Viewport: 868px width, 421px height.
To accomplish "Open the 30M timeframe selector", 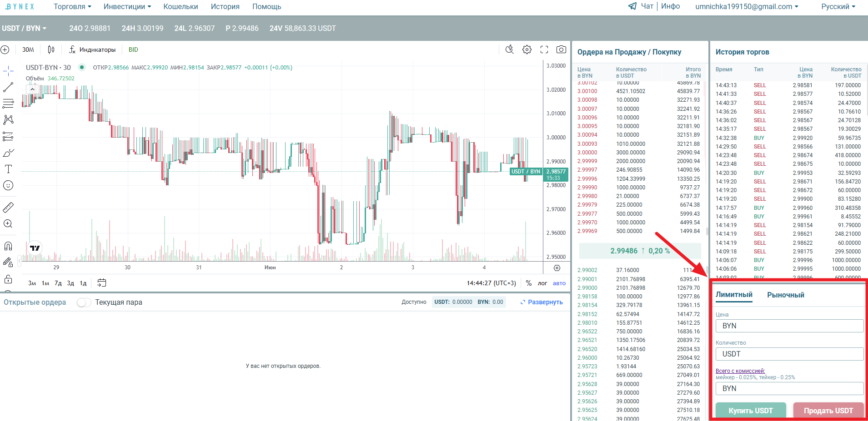I will (28, 50).
